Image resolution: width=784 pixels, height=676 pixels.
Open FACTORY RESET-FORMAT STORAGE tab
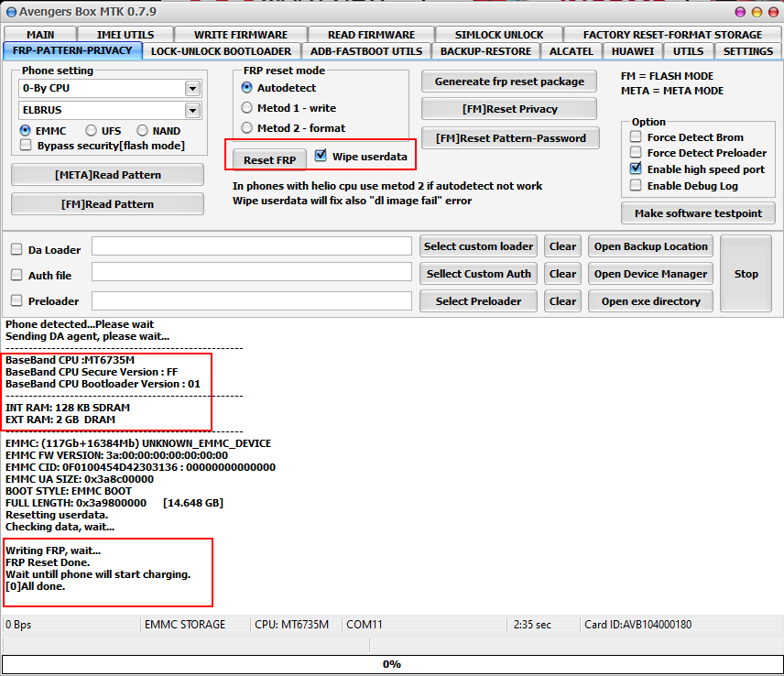pyautogui.click(x=672, y=35)
